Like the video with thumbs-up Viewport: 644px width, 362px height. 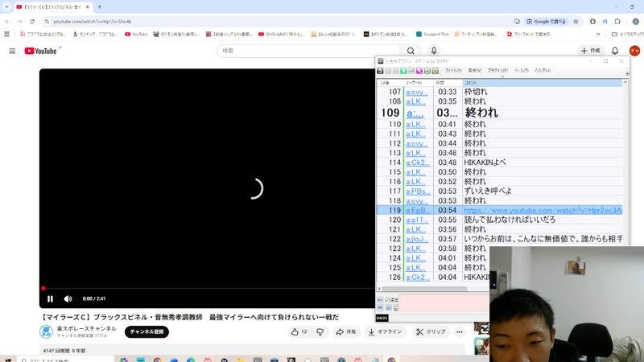[x=299, y=331]
